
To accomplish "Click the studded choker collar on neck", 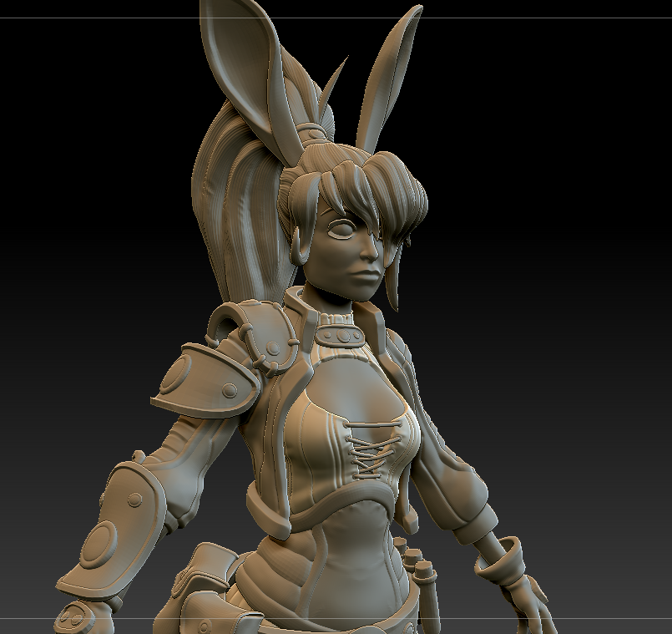I will point(342,334).
